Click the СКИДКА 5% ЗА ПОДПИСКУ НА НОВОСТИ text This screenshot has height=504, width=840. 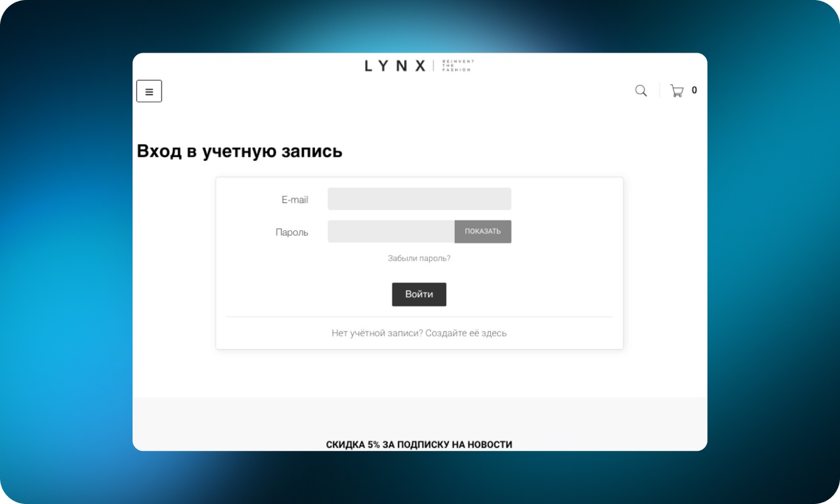[419, 444]
